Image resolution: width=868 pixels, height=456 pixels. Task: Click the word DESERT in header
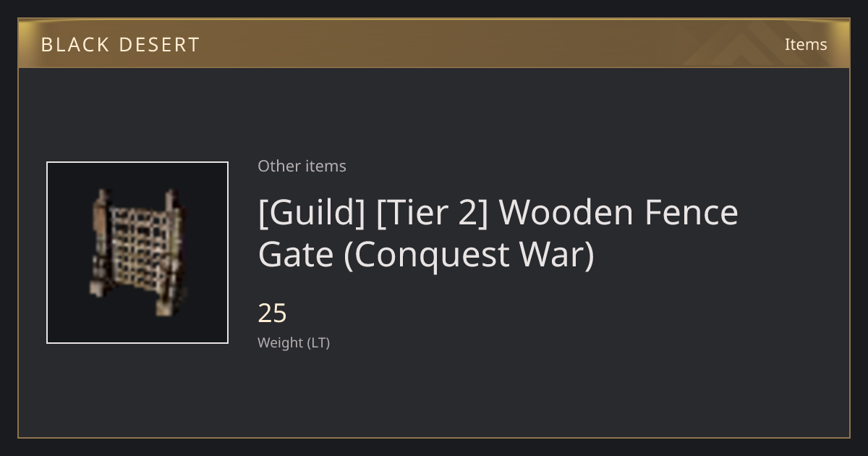click(160, 45)
